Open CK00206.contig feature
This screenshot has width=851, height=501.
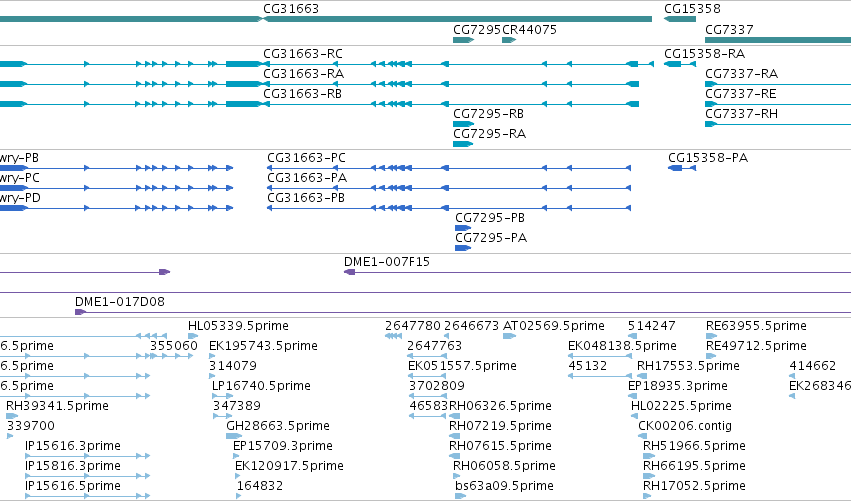click(x=685, y=427)
